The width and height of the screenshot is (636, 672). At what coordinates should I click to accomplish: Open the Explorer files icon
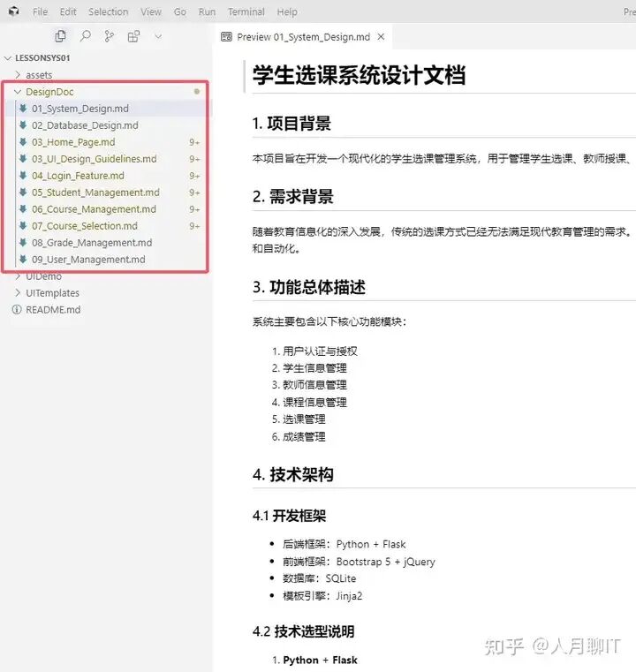(60, 36)
